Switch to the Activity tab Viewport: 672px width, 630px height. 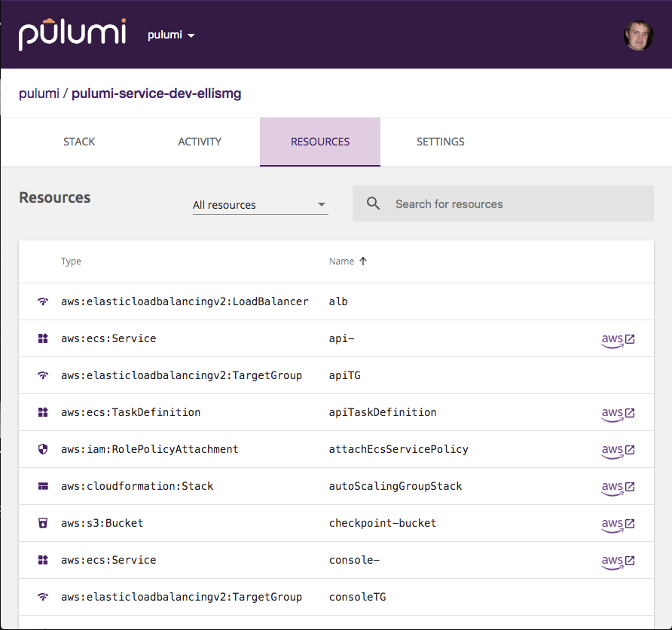click(200, 142)
